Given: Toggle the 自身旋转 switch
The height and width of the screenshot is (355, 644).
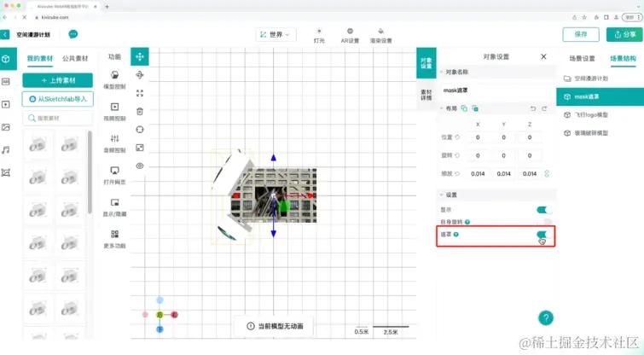Looking at the screenshot, I should [544, 222].
